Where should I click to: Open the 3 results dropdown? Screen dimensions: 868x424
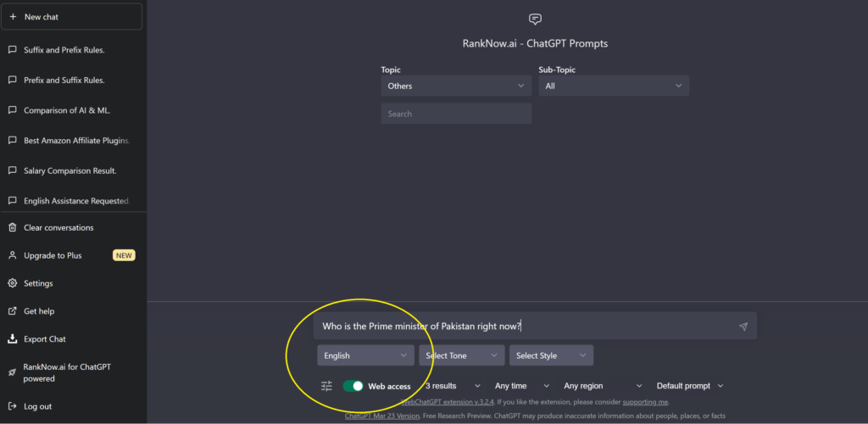[453, 386]
